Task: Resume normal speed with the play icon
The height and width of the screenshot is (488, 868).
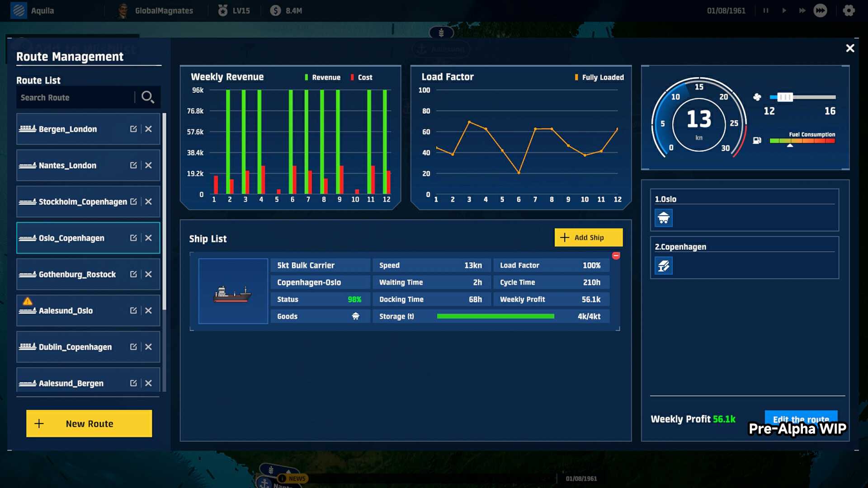Action: (x=784, y=10)
